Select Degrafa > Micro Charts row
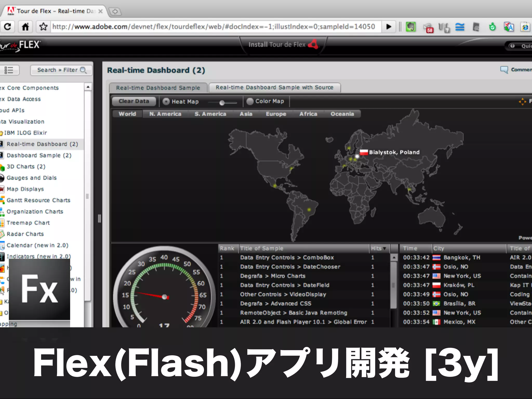The width and height of the screenshot is (532, 399). [x=304, y=276]
